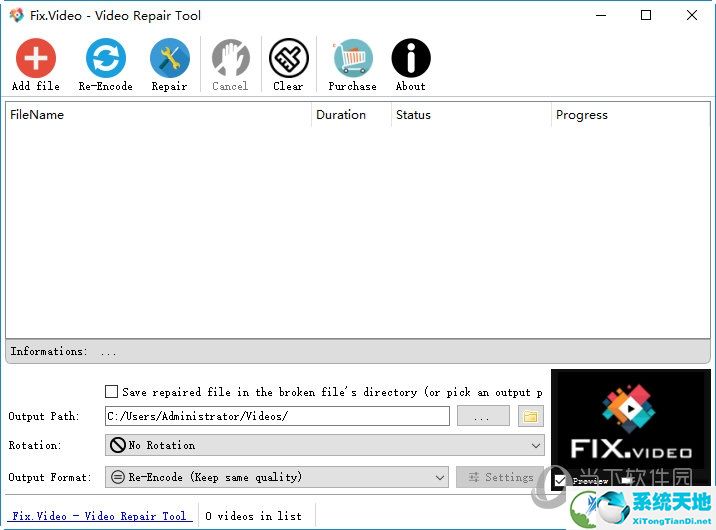
Task: Click the Output Path text field
Action: [277, 416]
